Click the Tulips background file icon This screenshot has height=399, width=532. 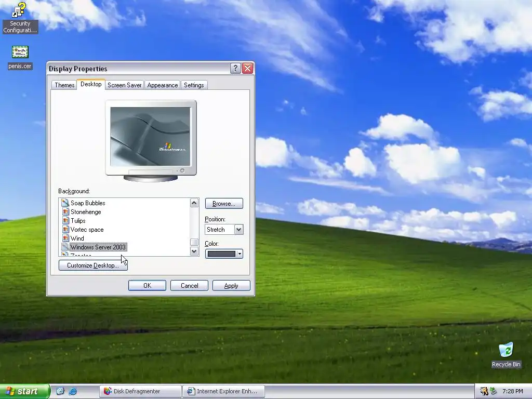(x=65, y=220)
